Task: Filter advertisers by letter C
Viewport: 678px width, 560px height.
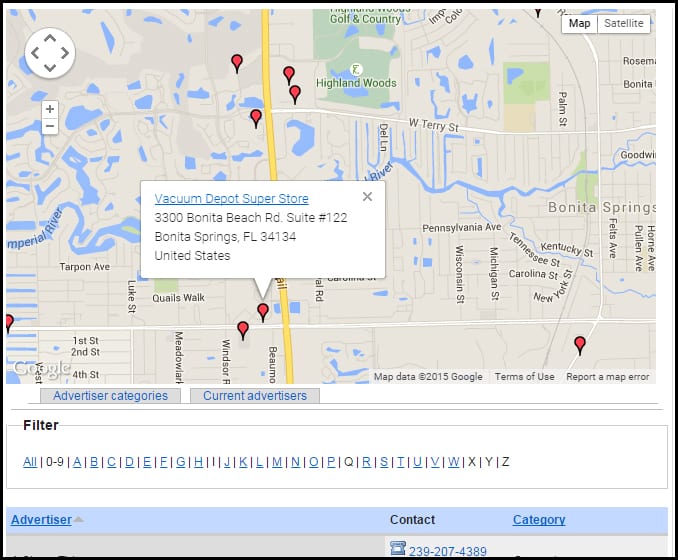Action: pos(112,462)
